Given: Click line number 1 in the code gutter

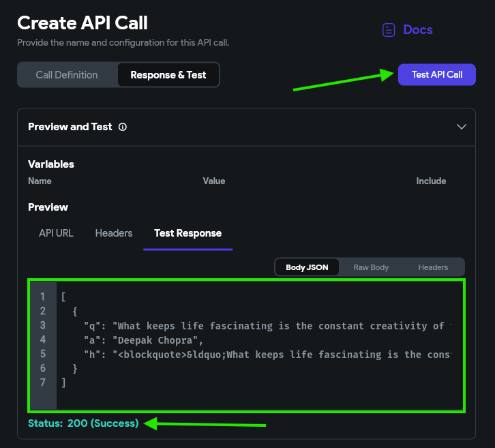Looking at the screenshot, I should [43, 297].
